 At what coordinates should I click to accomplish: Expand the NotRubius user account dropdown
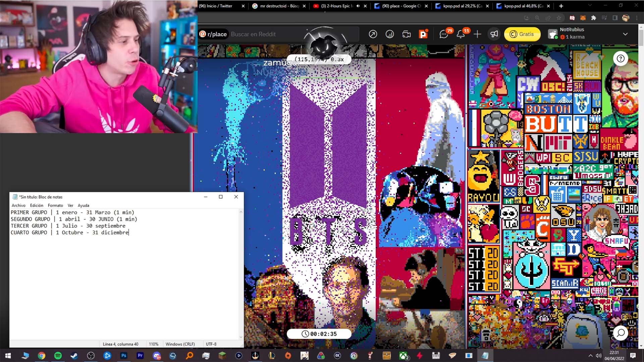point(625,34)
